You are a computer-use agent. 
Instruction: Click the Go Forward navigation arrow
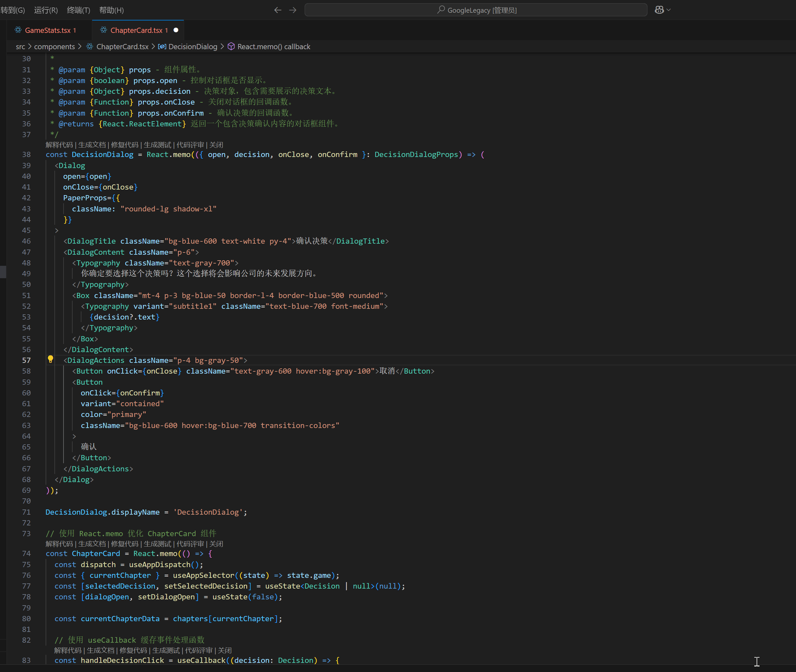293,10
